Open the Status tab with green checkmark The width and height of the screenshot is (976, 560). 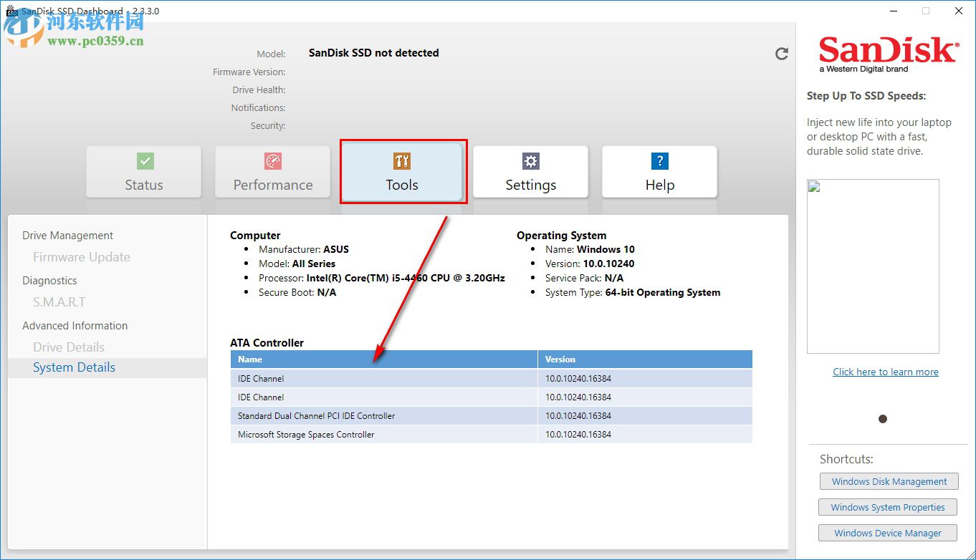click(x=144, y=173)
